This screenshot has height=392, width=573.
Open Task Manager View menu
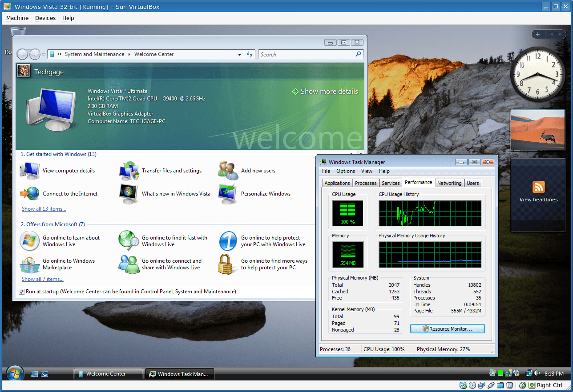367,171
